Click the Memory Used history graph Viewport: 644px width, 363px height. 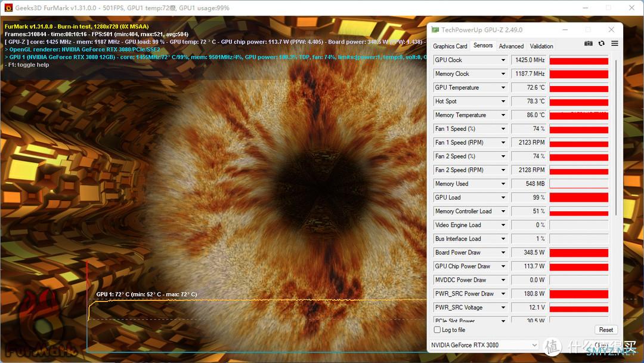(578, 184)
